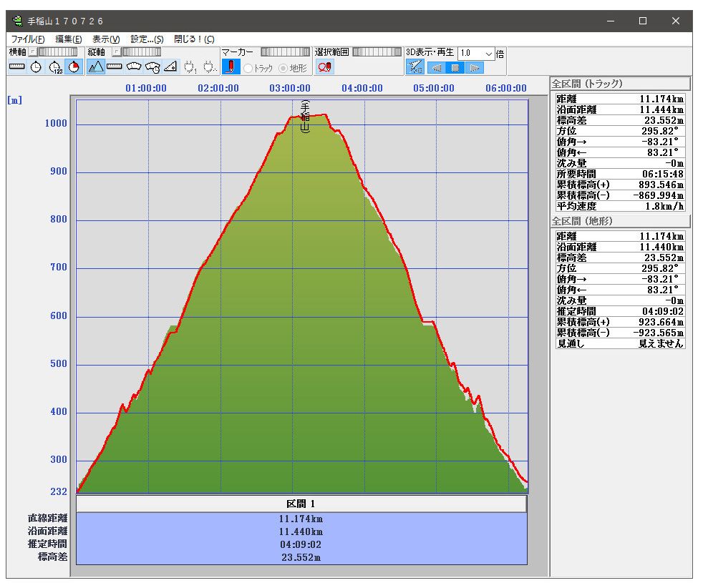This screenshot has width=703, height=588.
Task: Click 閉じる！(C) to close the graph
Action: 194,39
